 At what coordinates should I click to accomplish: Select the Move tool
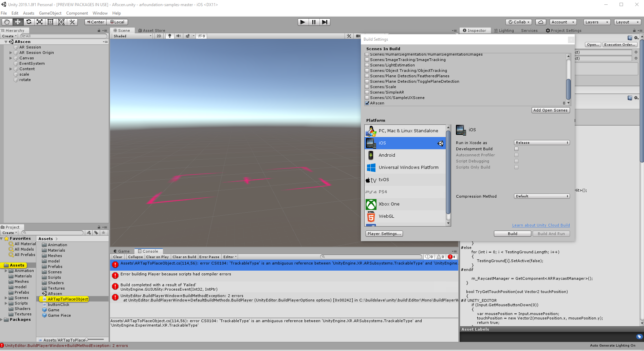click(18, 22)
